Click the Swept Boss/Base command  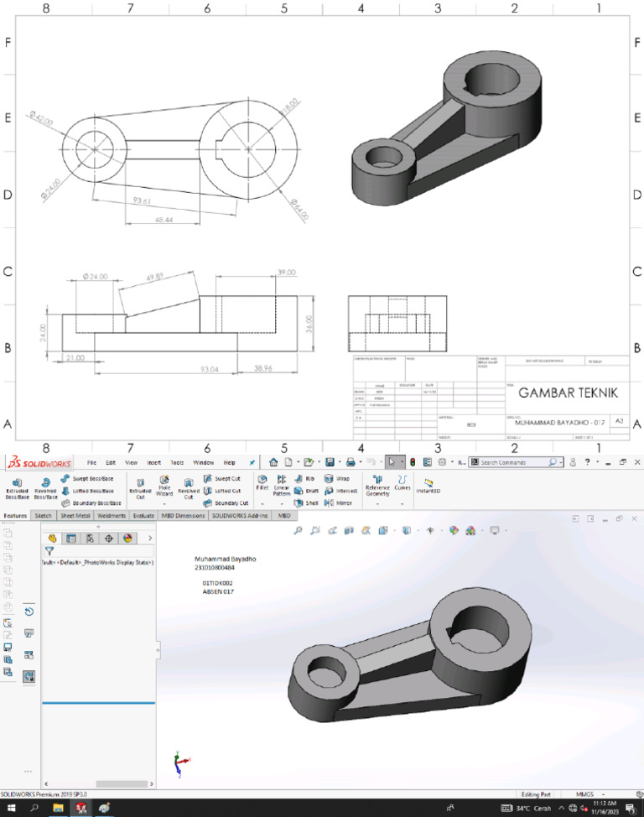click(87, 478)
